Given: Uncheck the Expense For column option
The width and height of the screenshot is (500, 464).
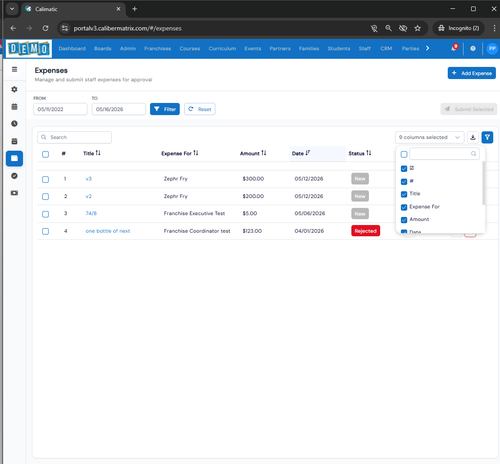Looking at the screenshot, I should tap(404, 207).
